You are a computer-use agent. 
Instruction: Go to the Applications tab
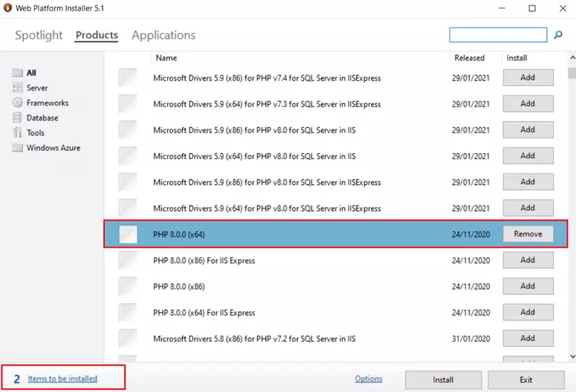pyautogui.click(x=164, y=35)
